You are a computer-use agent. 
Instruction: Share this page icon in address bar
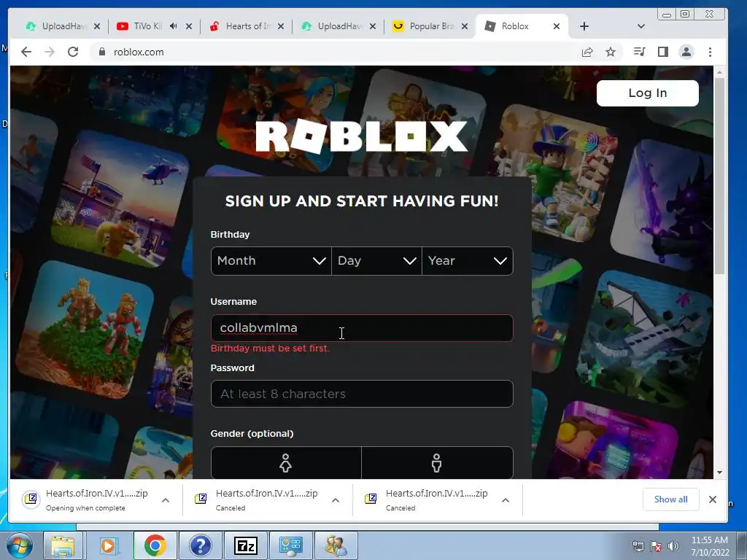coord(587,52)
